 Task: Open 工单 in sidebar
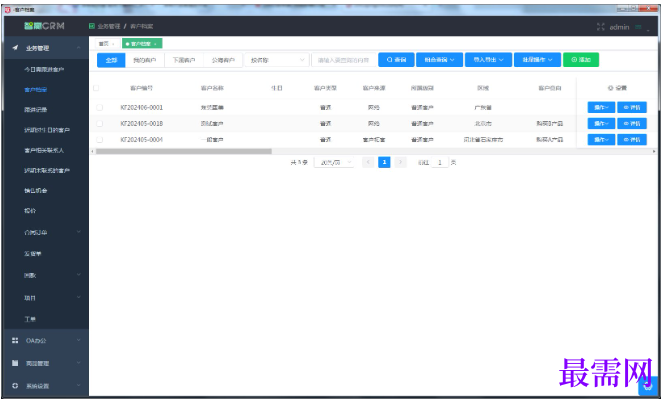click(x=30, y=319)
